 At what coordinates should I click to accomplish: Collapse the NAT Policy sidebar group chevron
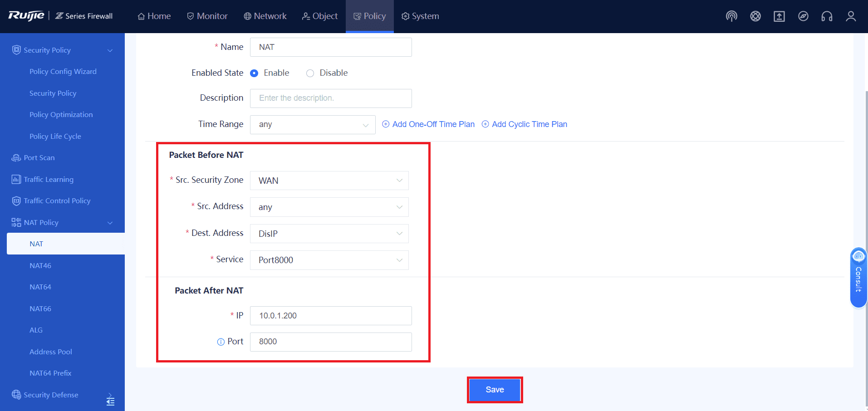coord(110,223)
